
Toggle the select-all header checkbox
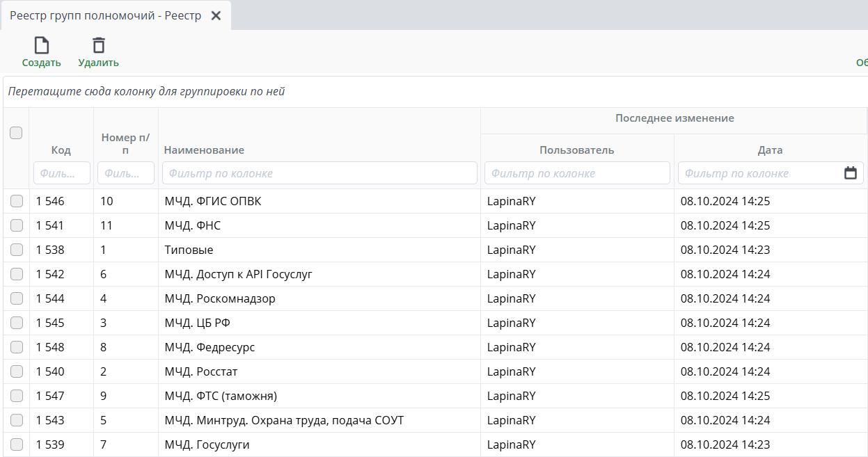(16, 133)
